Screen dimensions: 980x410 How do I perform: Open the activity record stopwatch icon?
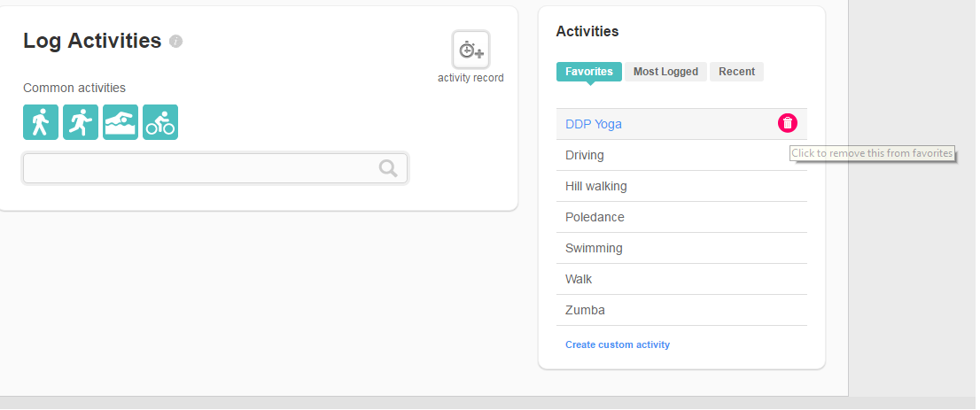[x=471, y=50]
